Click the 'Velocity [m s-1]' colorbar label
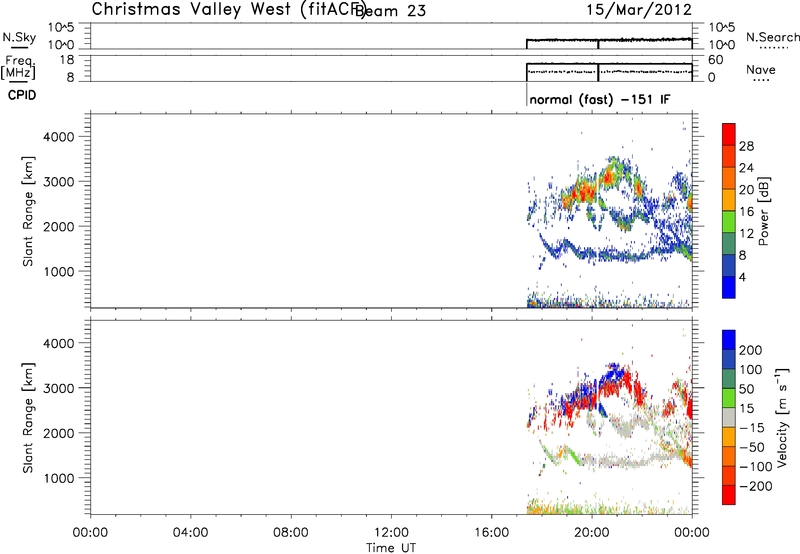The width and height of the screenshot is (800, 554). coord(782,417)
